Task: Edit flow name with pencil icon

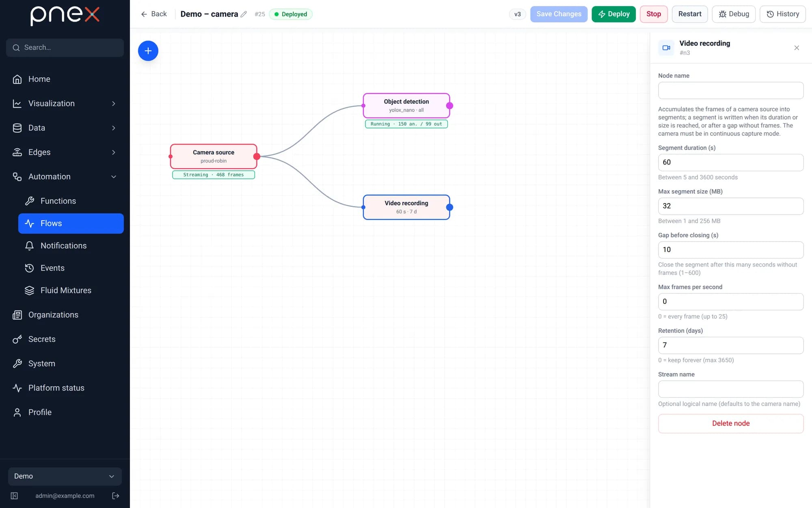Action: tap(244, 14)
